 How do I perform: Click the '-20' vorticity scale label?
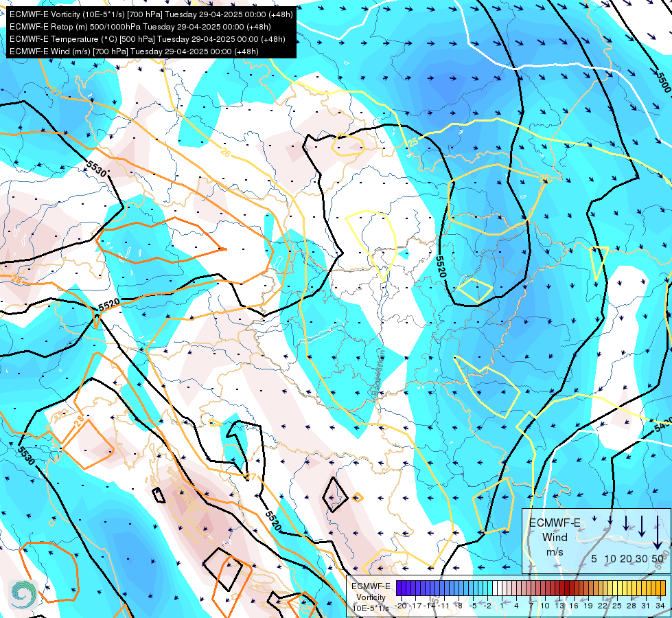(x=401, y=606)
